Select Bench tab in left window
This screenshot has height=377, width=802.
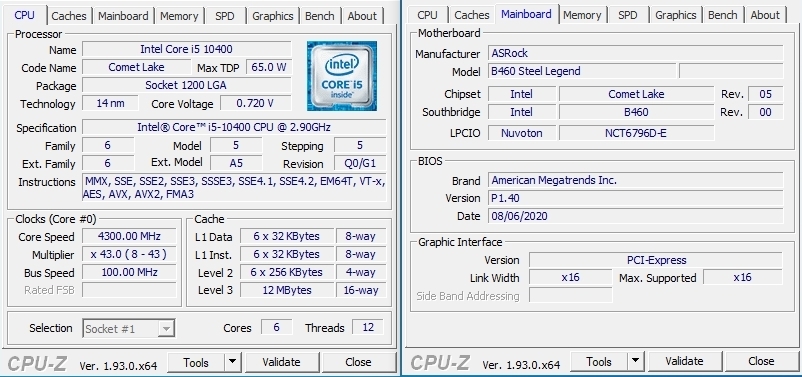coord(320,16)
